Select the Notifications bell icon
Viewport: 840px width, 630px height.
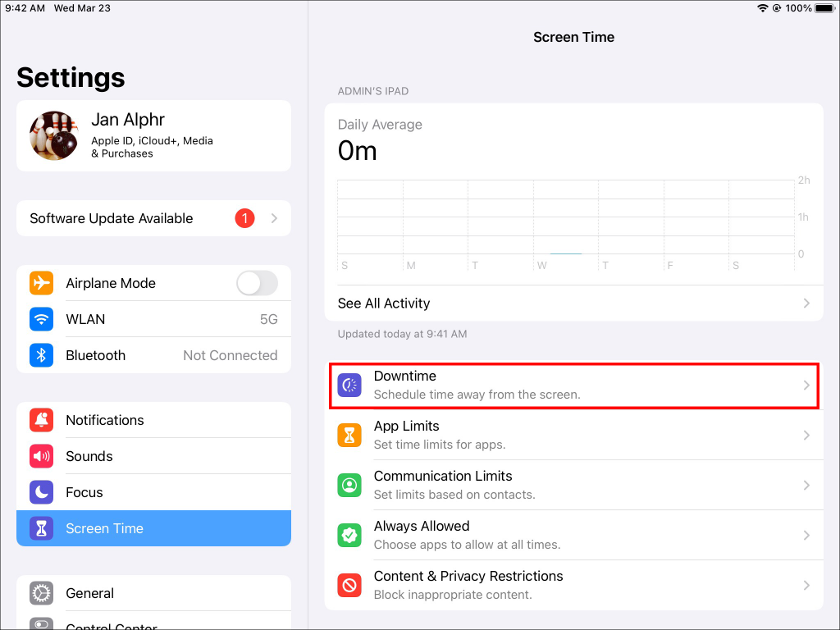pos(41,420)
